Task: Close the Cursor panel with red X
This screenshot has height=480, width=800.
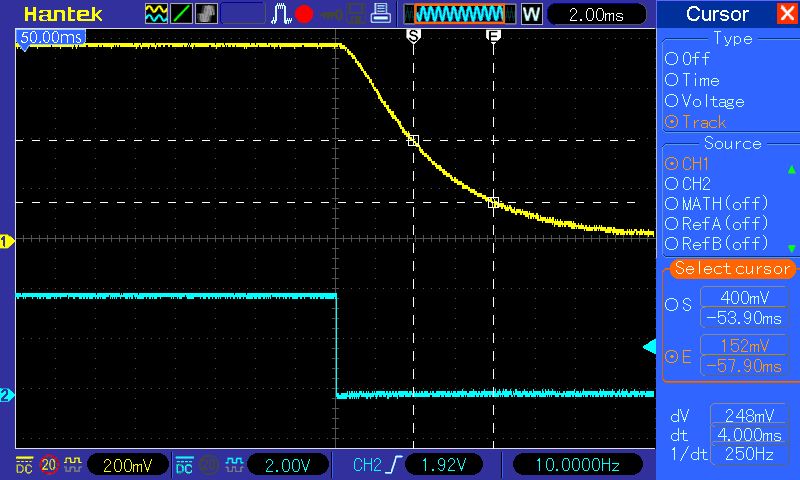Action: (787, 13)
